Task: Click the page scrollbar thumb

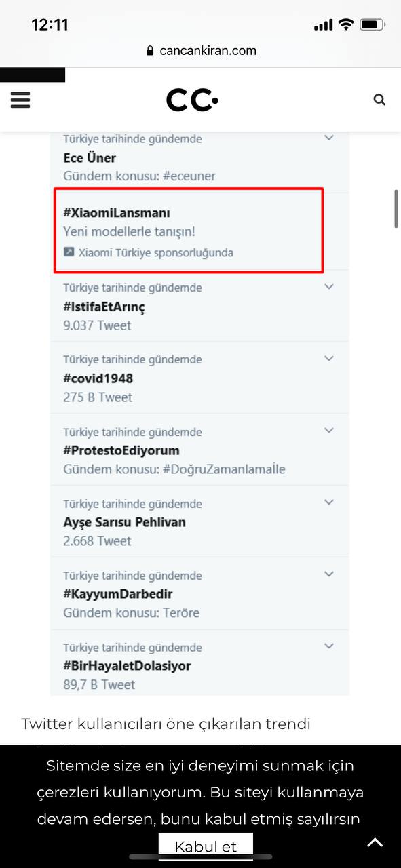Action: click(x=396, y=209)
